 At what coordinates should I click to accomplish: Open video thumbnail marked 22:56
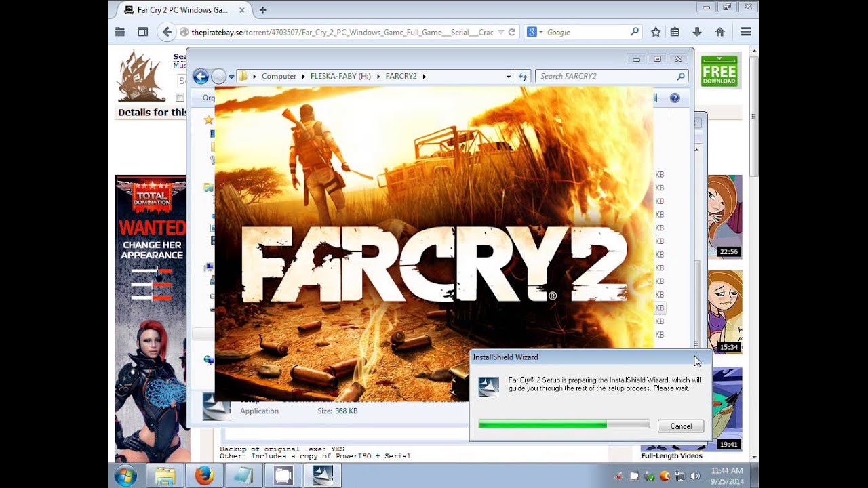click(725, 217)
